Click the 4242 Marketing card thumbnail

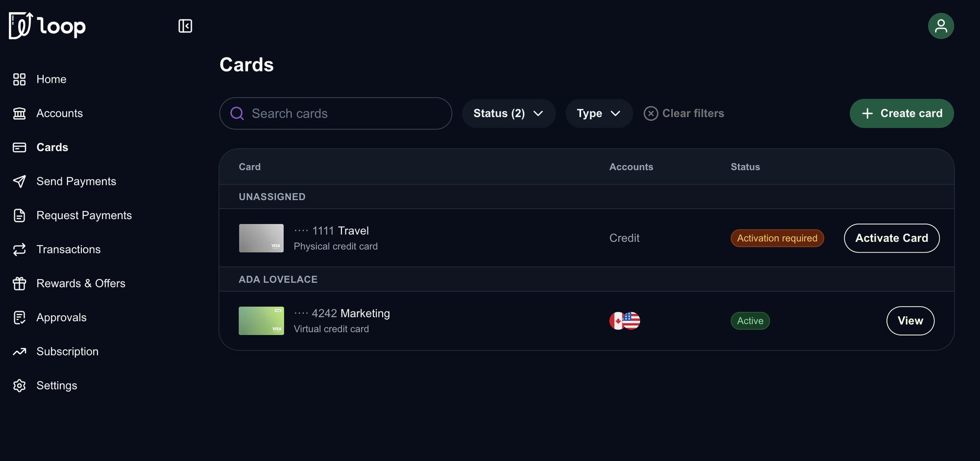click(x=261, y=321)
